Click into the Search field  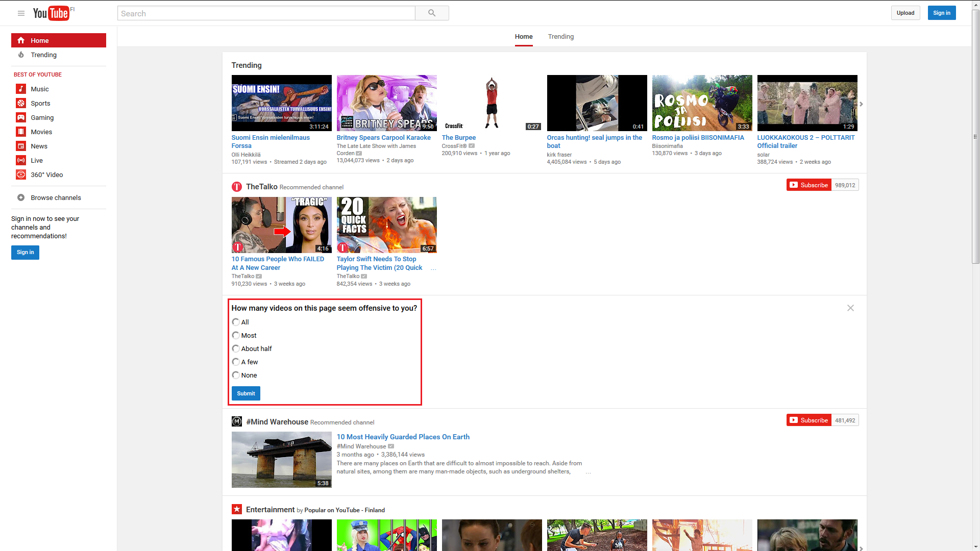pos(266,13)
